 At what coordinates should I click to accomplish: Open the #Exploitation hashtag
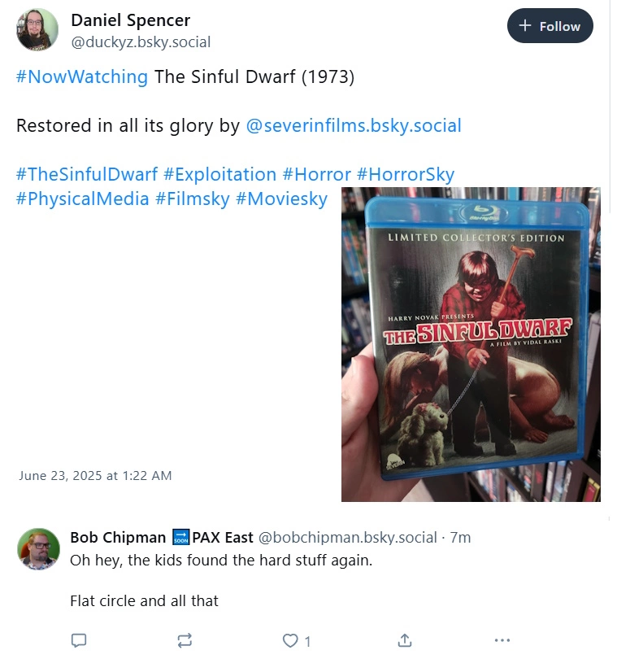[x=219, y=174]
